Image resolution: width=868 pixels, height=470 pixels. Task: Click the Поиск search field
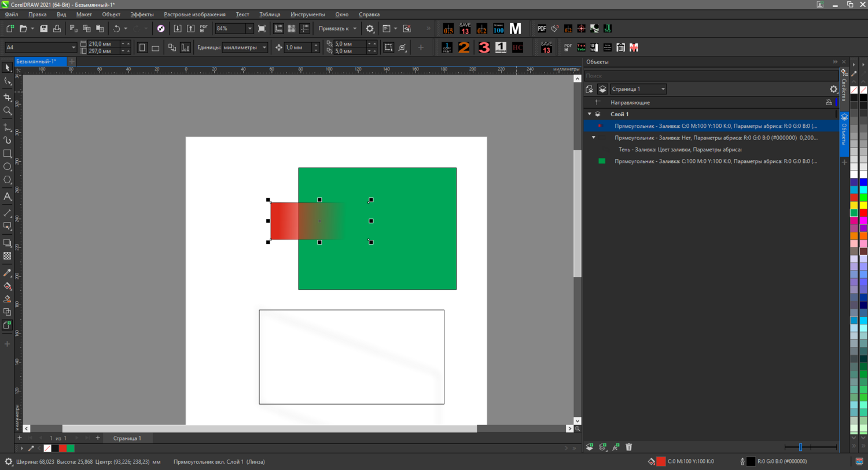tap(711, 76)
